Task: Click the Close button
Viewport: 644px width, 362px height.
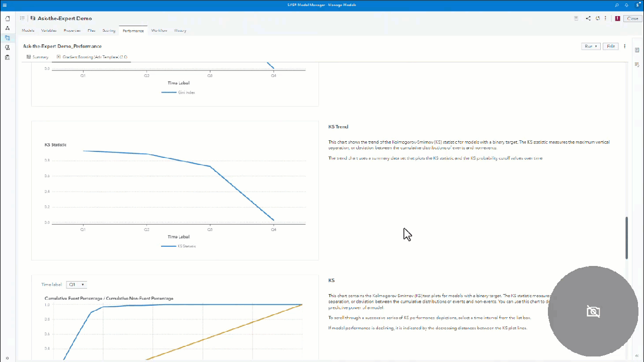Action: click(632, 18)
